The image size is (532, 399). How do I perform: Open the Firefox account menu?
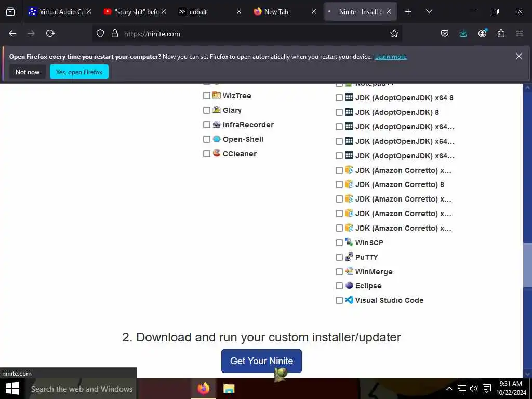[482, 33]
